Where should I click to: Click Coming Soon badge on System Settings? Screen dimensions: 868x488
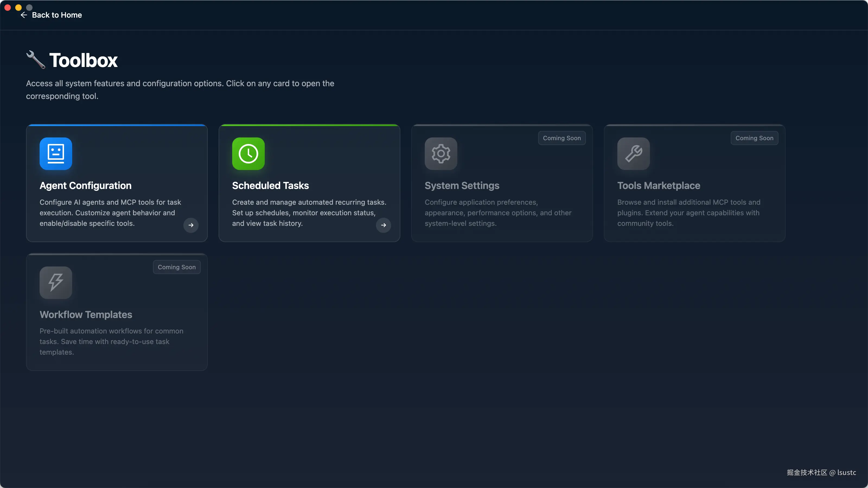561,138
